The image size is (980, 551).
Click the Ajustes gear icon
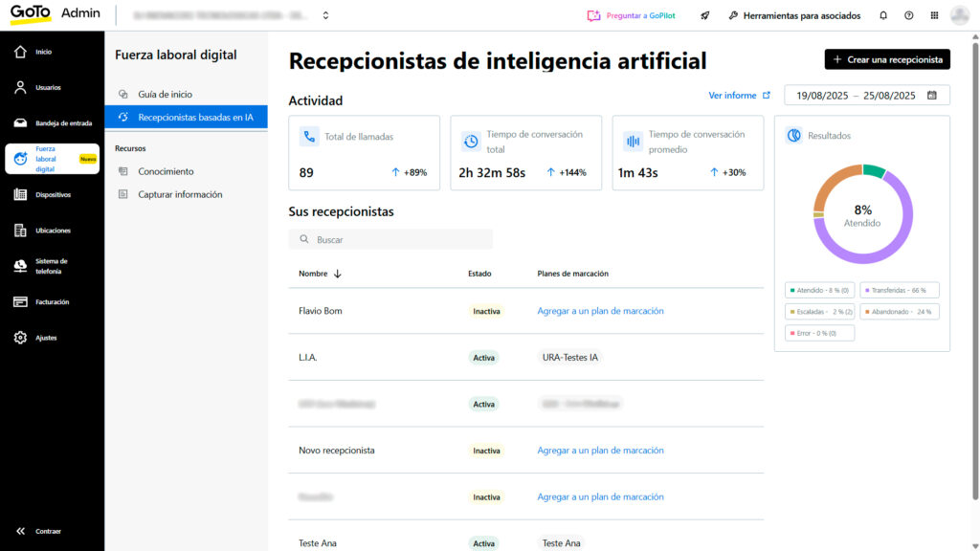[21, 338]
